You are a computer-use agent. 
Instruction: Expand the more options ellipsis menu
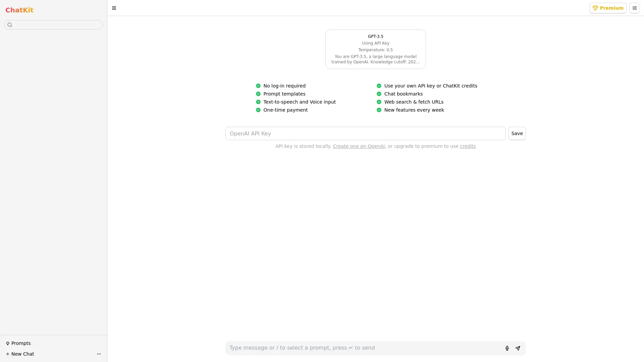pos(99,354)
